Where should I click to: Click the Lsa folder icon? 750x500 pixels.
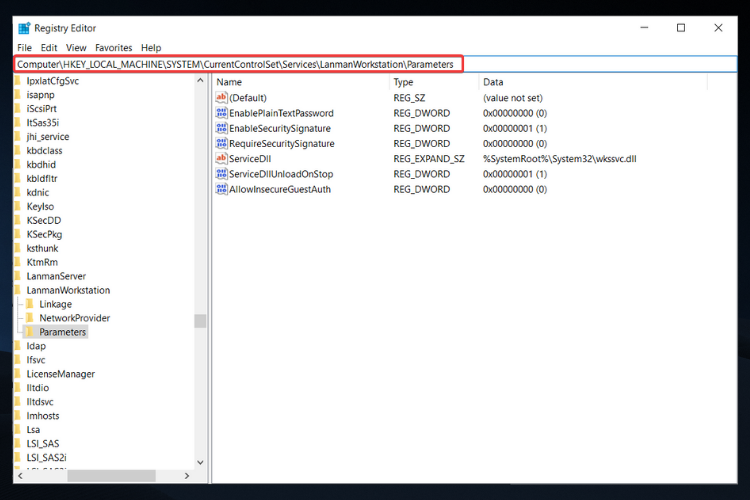(x=18, y=430)
